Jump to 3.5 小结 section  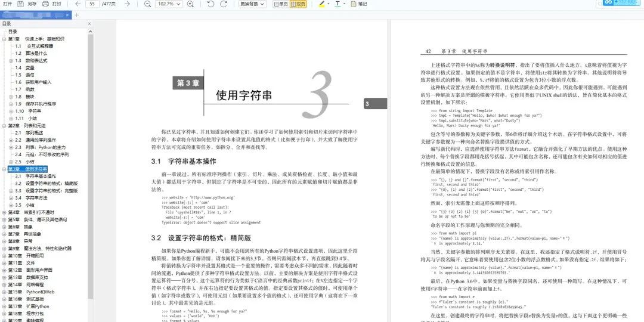pyautogui.click(x=24, y=205)
